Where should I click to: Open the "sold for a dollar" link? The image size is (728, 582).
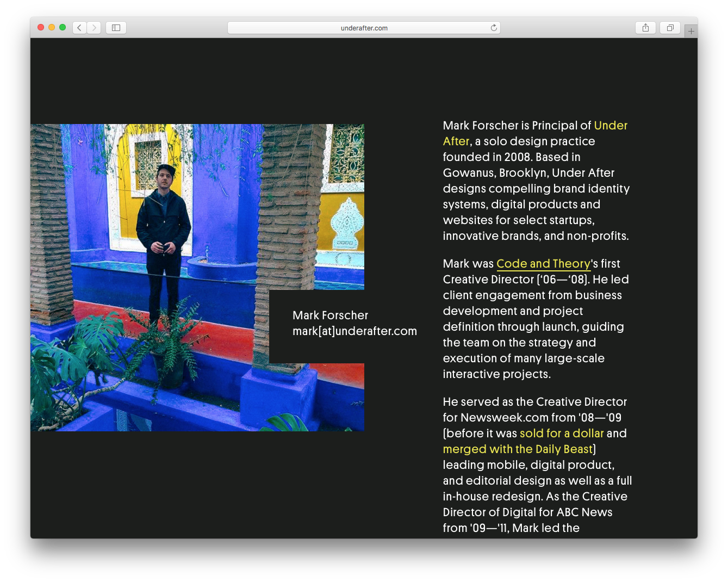pyautogui.click(x=562, y=434)
